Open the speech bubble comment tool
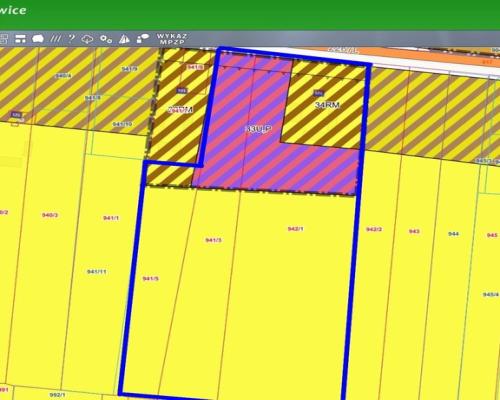Viewport: 500px width, 400px height. tap(38, 39)
